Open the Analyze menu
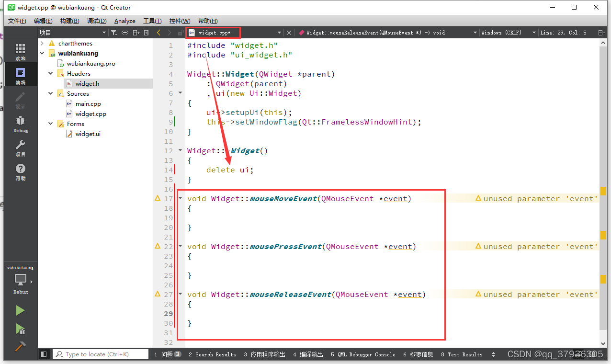Viewport: 611px width, 364px height. [x=124, y=21]
